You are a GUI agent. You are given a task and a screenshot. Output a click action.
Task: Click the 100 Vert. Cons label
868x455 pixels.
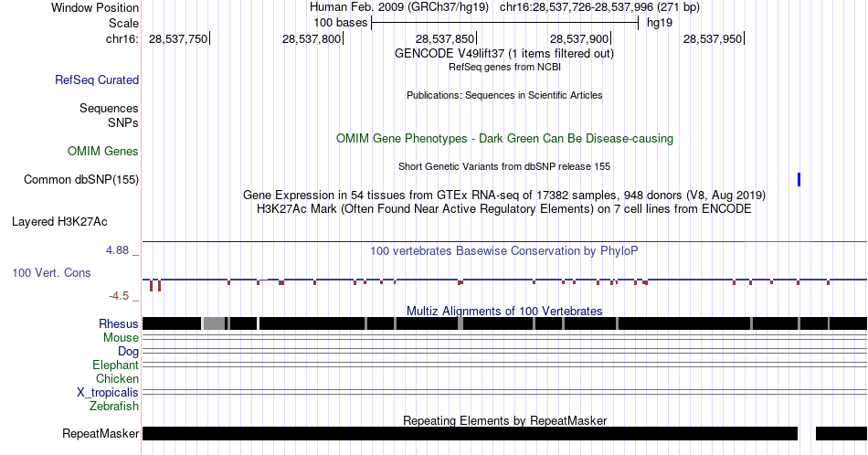click(51, 272)
